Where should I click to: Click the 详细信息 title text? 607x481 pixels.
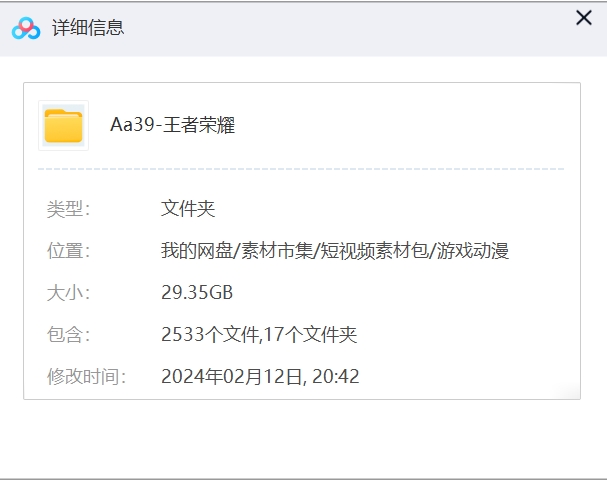pyautogui.click(x=88, y=28)
